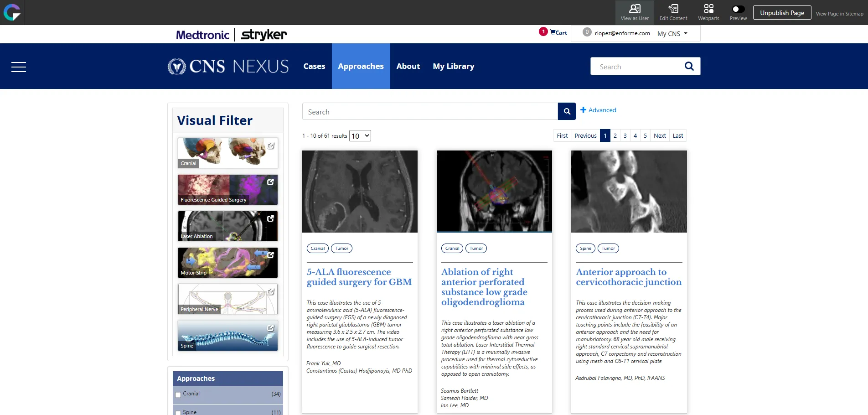The height and width of the screenshot is (415, 868).
Task: Click the approaches Search input field
Action: [x=430, y=112]
